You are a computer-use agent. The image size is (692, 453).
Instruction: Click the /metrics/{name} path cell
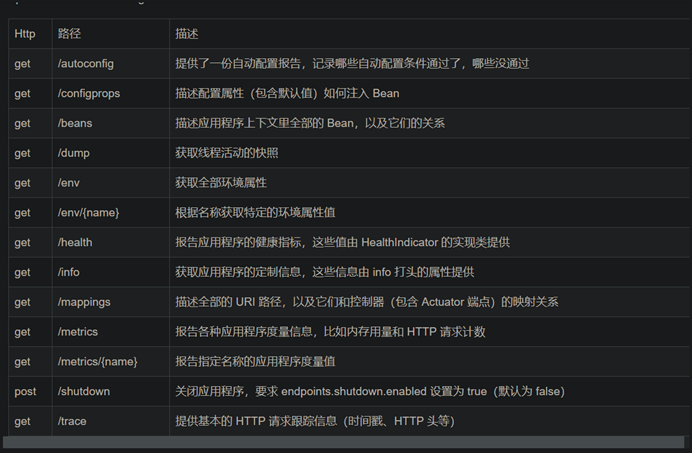click(98, 361)
